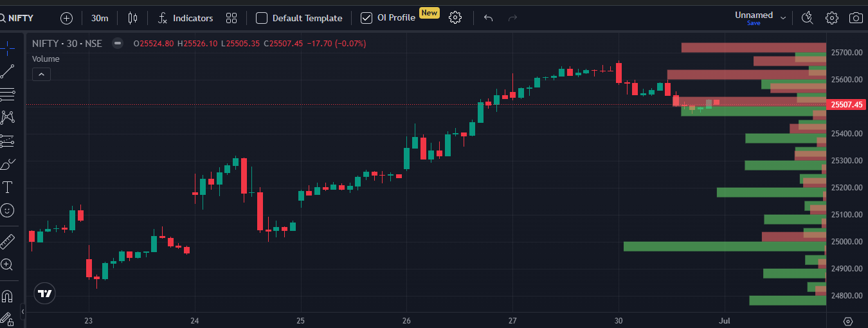Add a symbol with the plus icon

coord(66,18)
